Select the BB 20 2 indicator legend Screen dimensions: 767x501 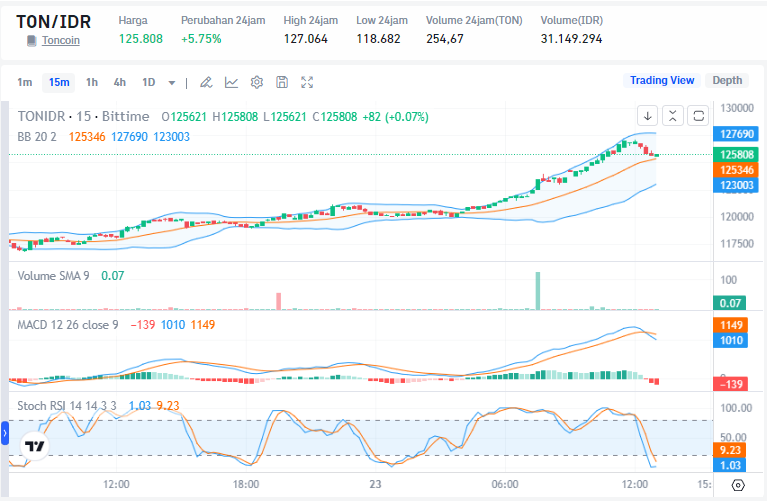37,137
